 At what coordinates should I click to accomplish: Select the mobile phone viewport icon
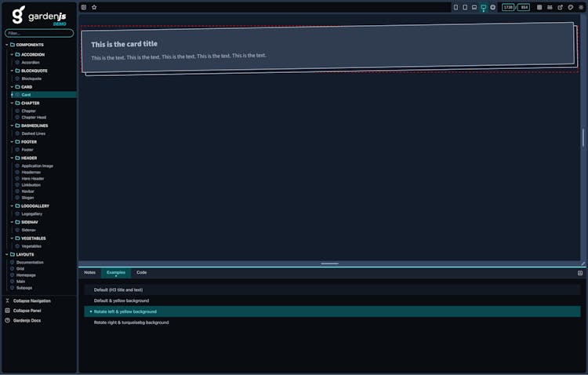click(x=456, y=7)
